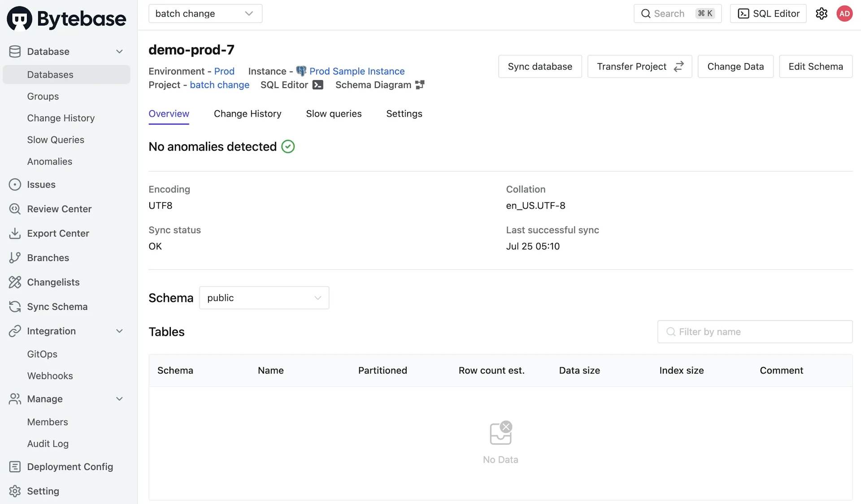Open the Issues section in sidebar

point(41,185)
